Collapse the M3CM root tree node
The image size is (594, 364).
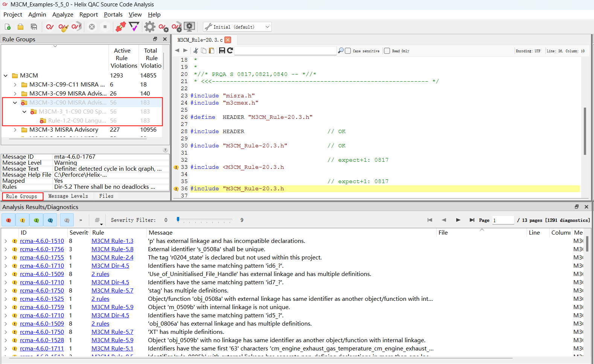(x=6, y=76)
